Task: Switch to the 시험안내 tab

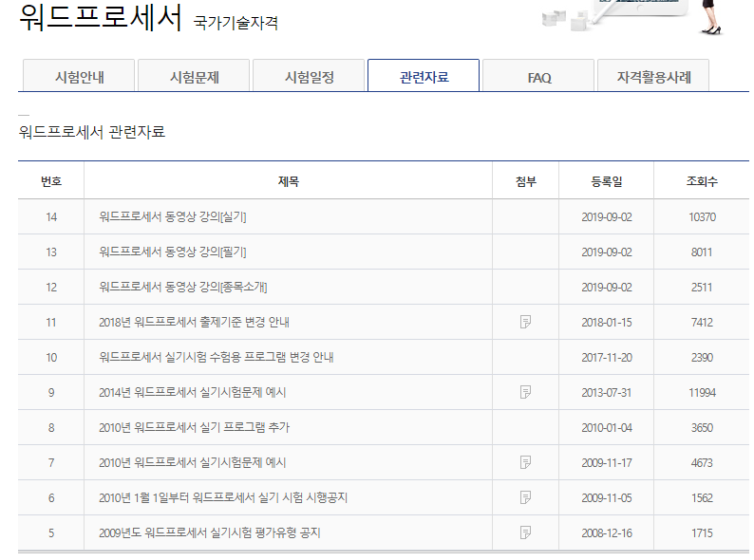Action: (79, 76)
